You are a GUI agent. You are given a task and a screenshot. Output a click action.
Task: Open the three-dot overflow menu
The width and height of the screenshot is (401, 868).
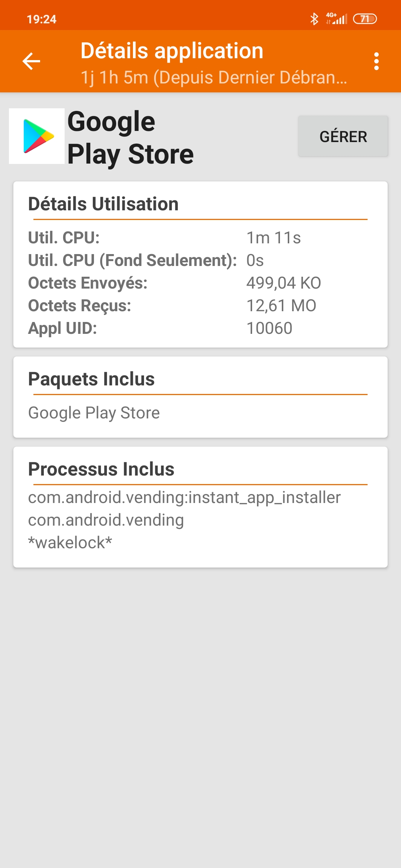pos(376,61)
